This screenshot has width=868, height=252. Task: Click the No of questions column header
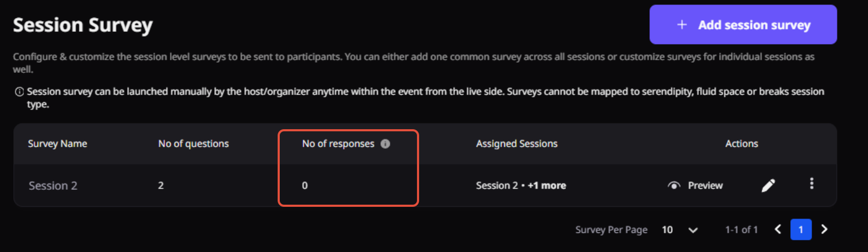click(194, 144)
